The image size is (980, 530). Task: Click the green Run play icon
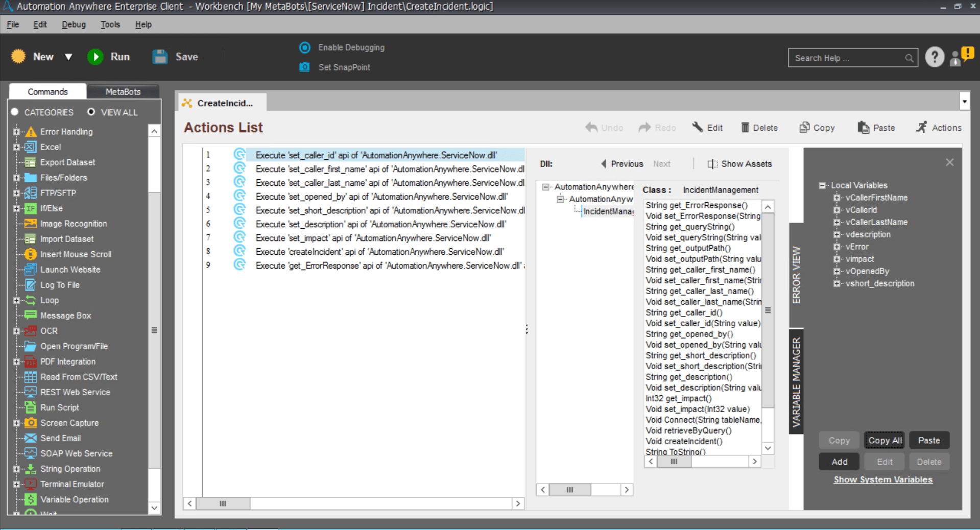(95, 57)
